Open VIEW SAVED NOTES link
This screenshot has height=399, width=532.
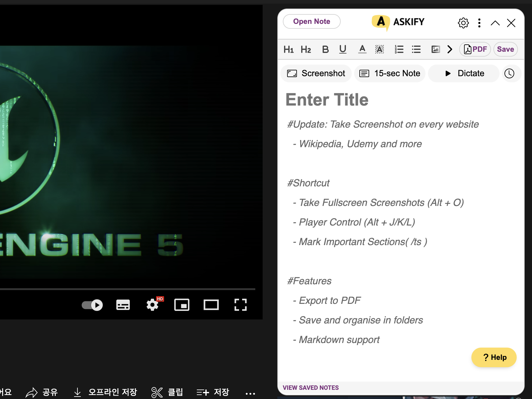[311, 388]
